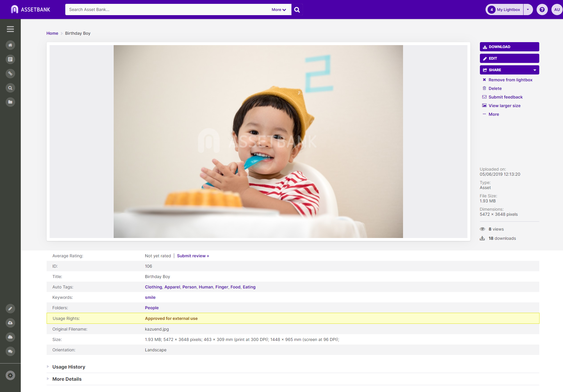This screenshot has height=392, width=563.
Task: Click the Not yet rated text
Action: (158, 256)
